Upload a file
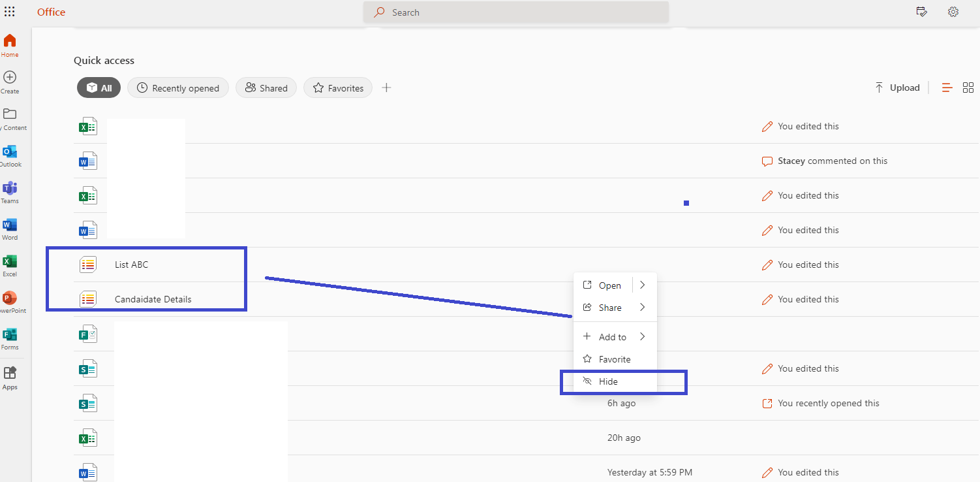Image resolution: width=980 pixels, height=482 pixels. point(897,88)
